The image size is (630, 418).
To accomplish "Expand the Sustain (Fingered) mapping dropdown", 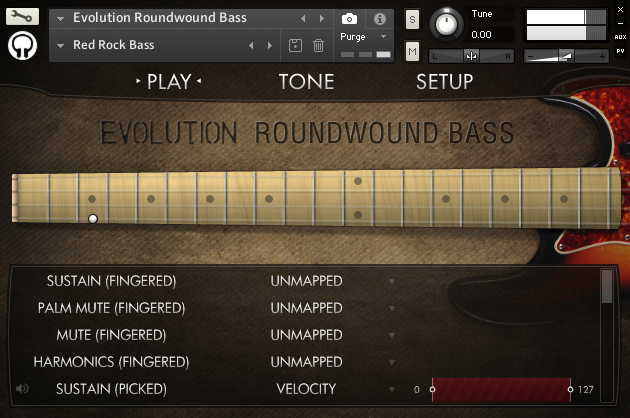I will pyautogui.click(x=392, y=281).
